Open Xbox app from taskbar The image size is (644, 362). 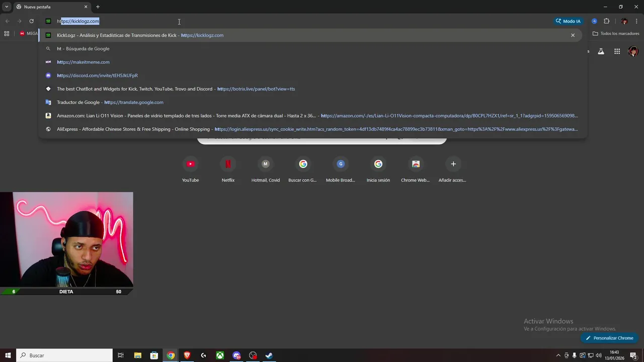pyautogui.click(x=220, y=355)
